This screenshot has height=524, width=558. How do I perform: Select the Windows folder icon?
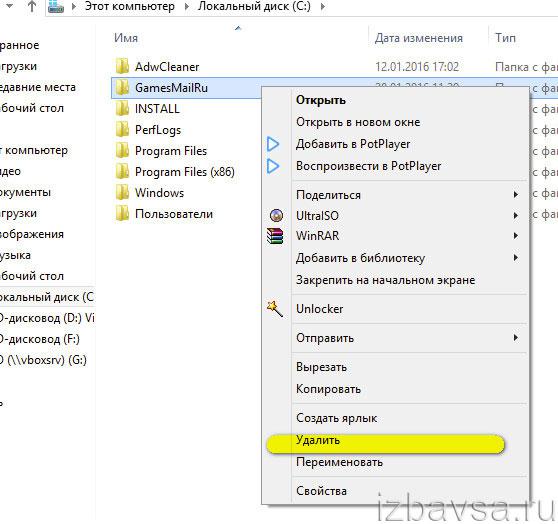(x=122, y=193)
